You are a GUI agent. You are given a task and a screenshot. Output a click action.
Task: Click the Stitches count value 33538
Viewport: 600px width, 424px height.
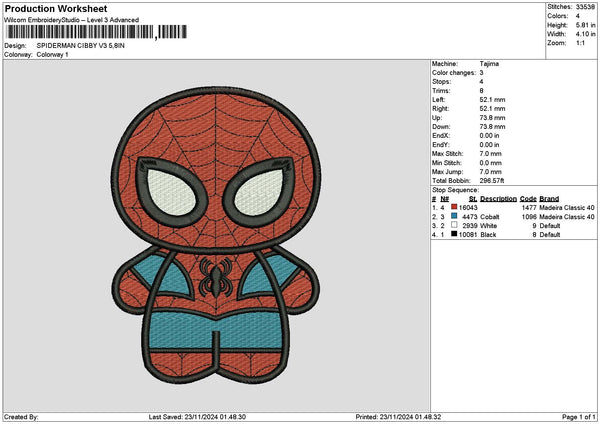click(x=584, y=7)
